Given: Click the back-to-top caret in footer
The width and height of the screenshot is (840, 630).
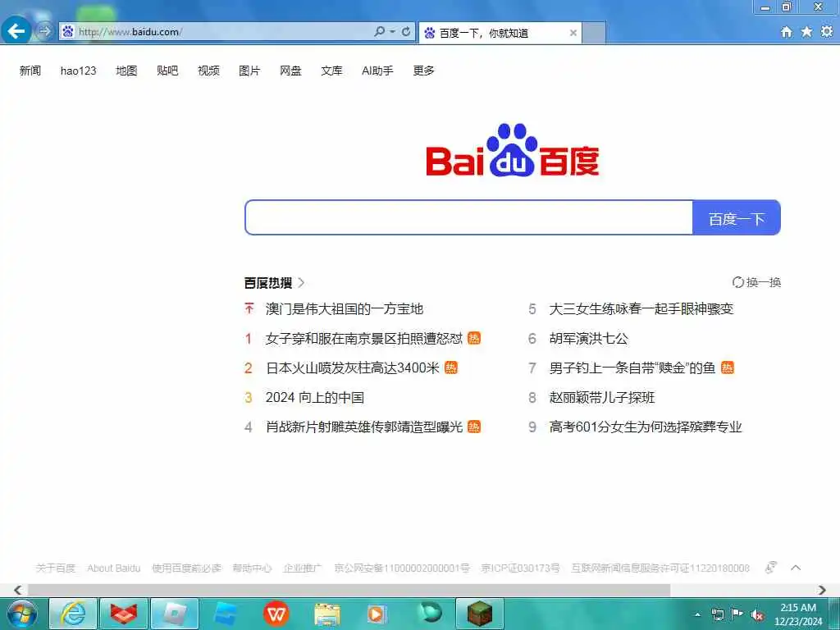Looking at the screenshot, I should (796, 568).
